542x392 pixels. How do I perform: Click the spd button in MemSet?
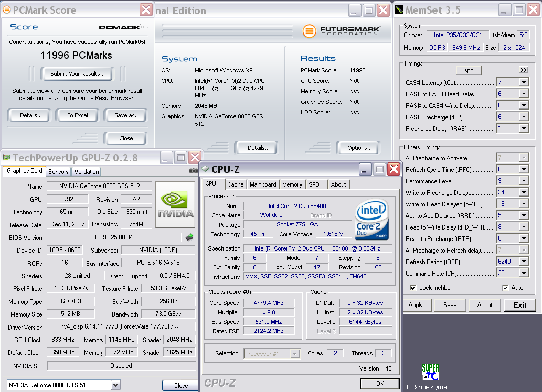point(469,70)
